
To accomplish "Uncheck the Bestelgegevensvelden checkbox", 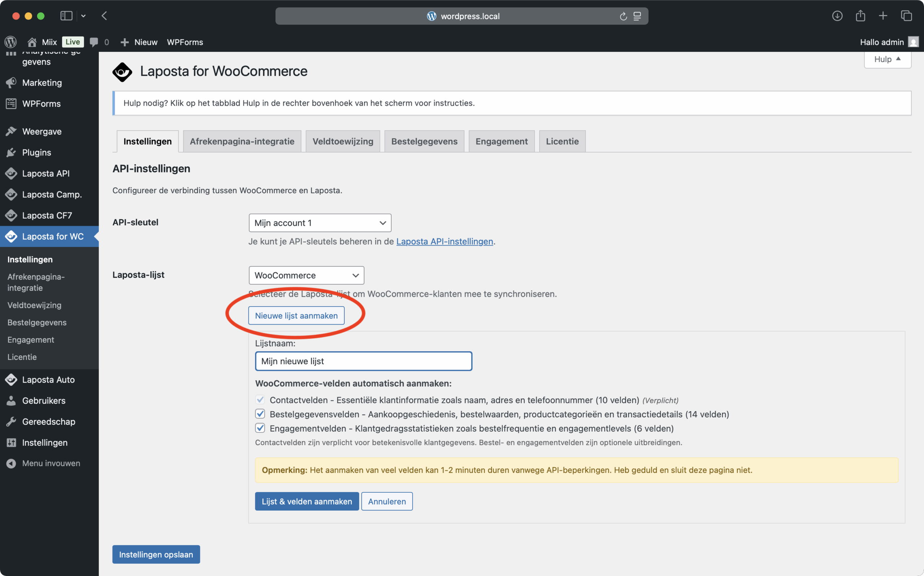I will [x=260, y=414].
